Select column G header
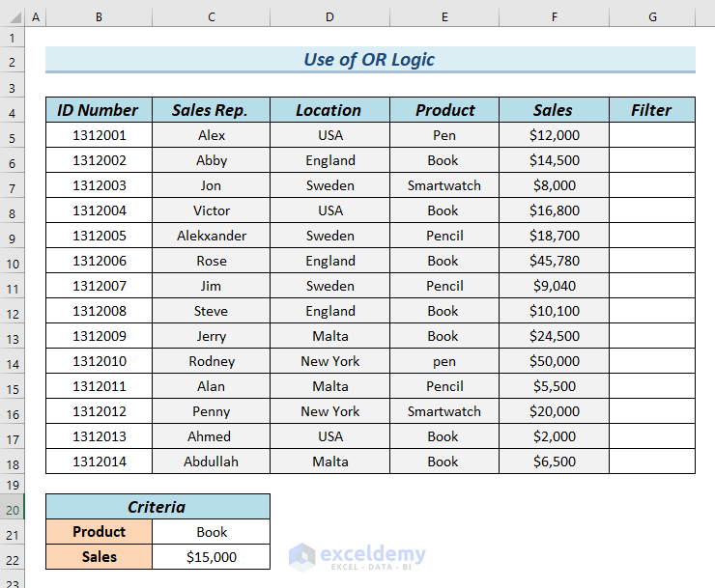 [652, 17]
